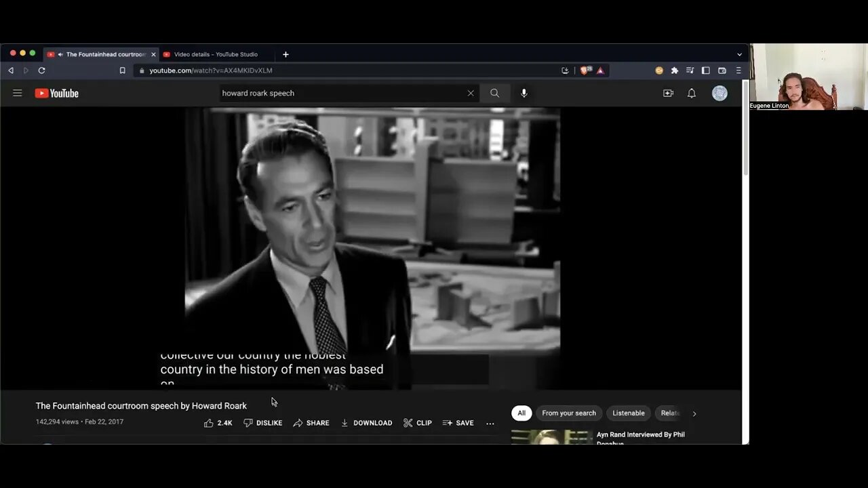Show more filter chips with right chevron
The width and height of the screenshot is (868, 488).
694,413
